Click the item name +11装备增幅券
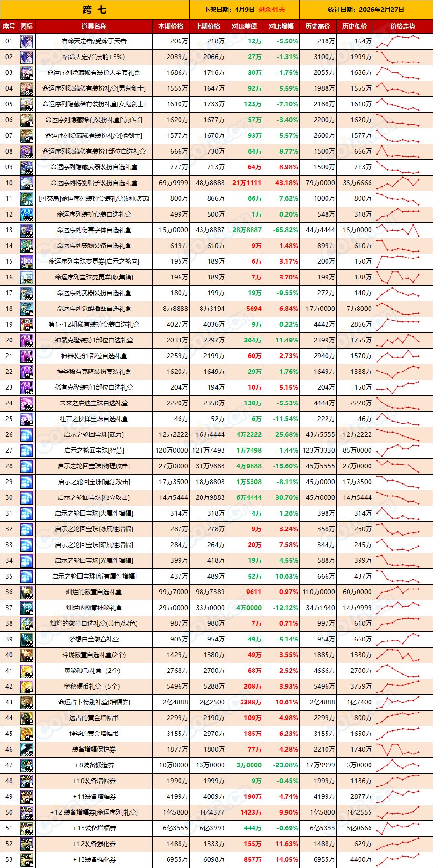This screenshot has width=433, height=868. 94,797
